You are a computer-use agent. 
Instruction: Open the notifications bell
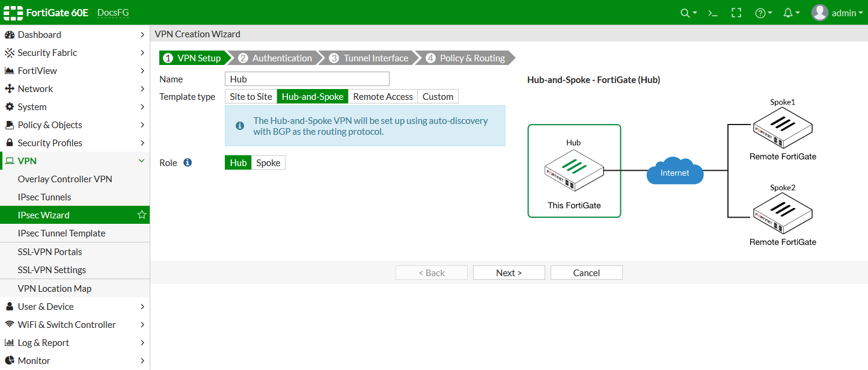788,12
